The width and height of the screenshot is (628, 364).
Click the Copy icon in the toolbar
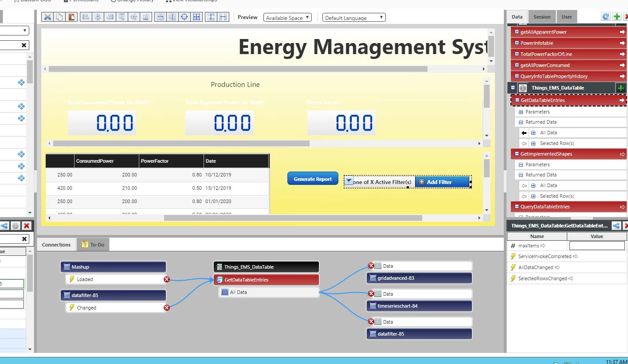[59, 17]
